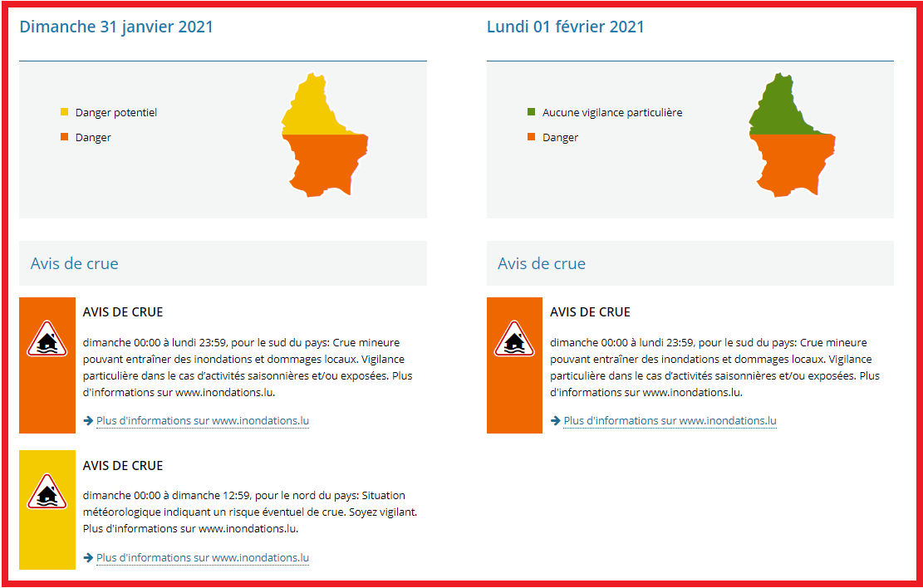Image resolution: width=923 pixels, height=588 pixels.
Task: Select the green northern region on Monday's map
Action: (x=780, y=108)
